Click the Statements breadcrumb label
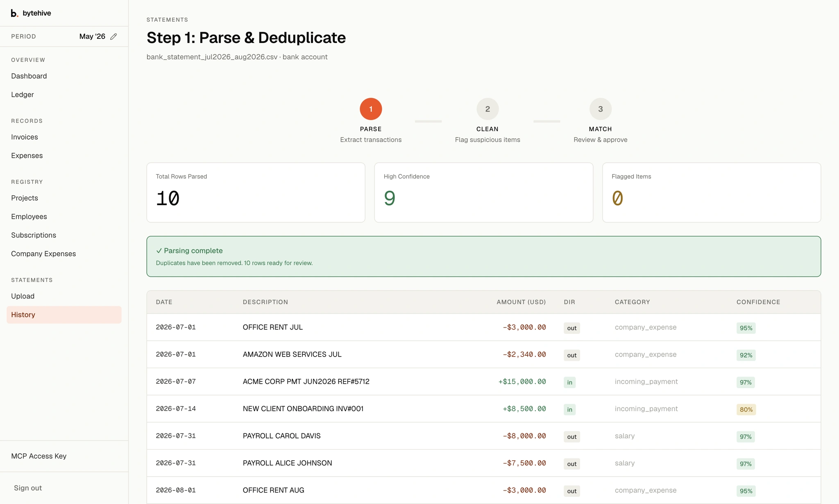 pyautogui.click(x=167, y=20)
